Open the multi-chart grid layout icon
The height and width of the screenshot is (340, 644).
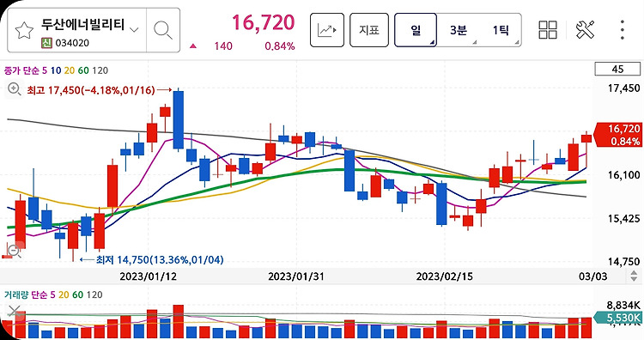[x=548, y=30]
